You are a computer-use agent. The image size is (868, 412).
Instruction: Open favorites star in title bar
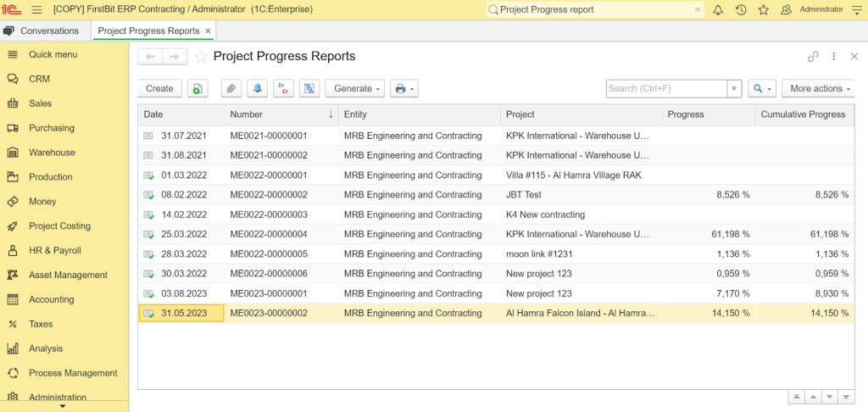tap(764, 9)
